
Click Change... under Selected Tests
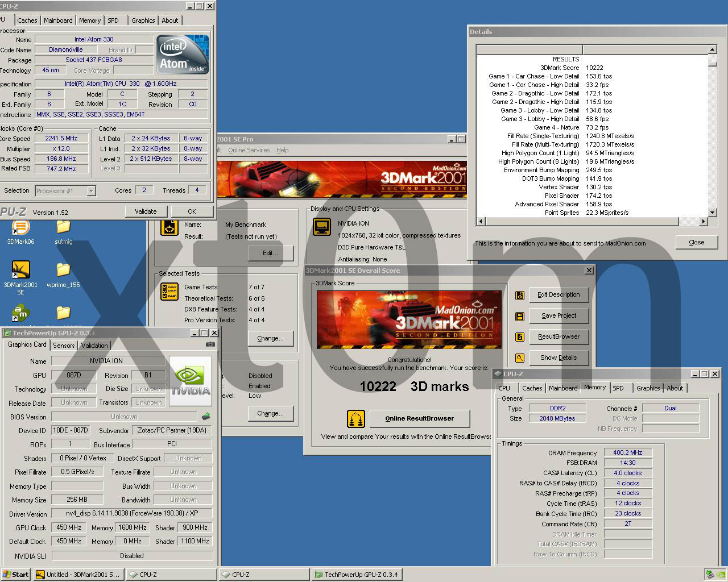270,339
